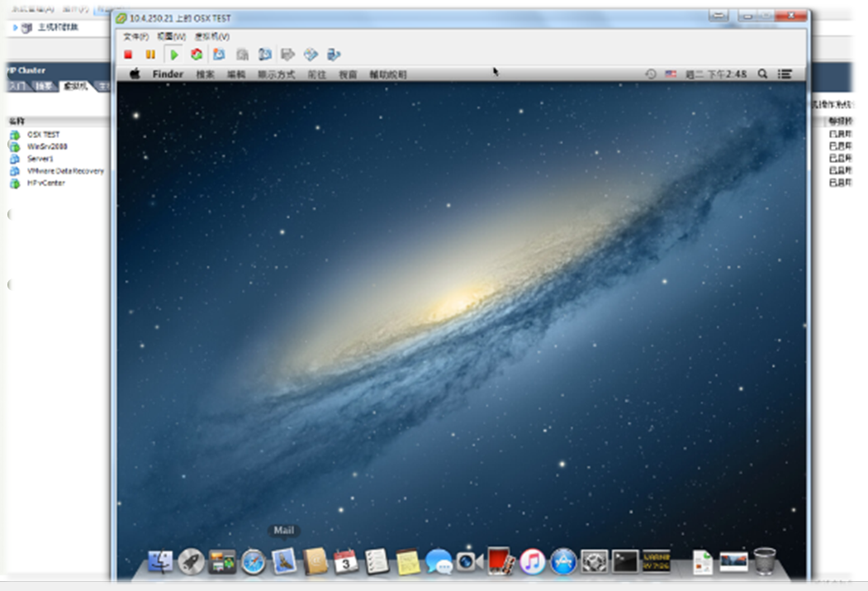Open Launchpad rocket icon in the Dock

191,561
